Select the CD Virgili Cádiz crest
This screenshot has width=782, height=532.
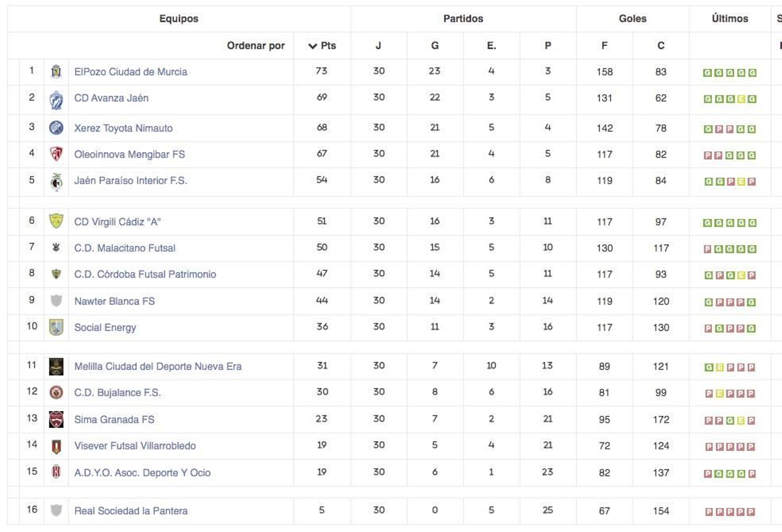(x=57, y=219)
